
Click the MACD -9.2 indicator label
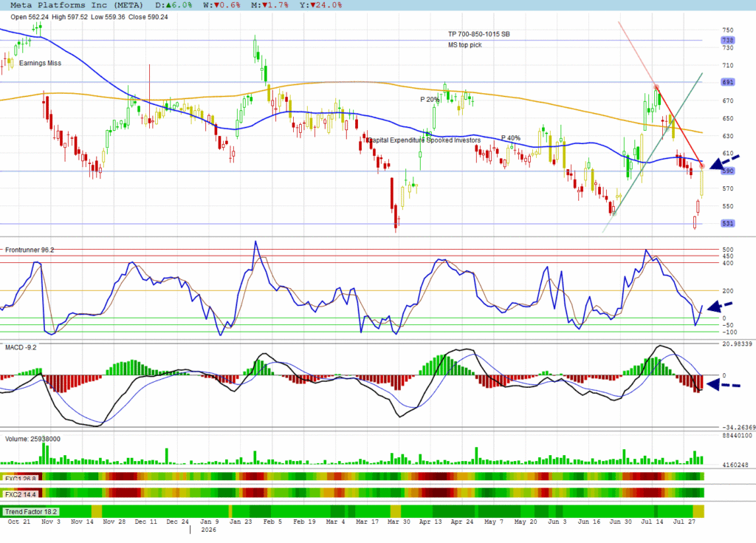click(21, 347)
